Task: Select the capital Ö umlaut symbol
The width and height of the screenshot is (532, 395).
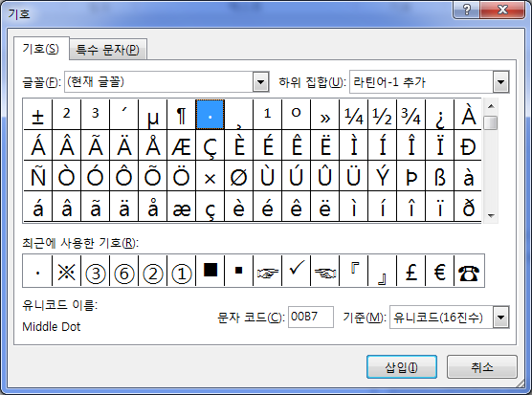Action: point(181,176)
